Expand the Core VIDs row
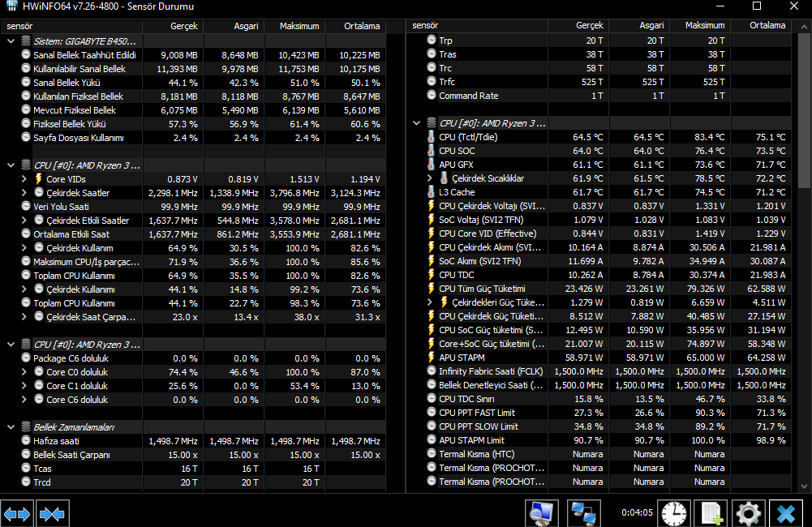The image size is (812, 527). click(x=24, y=179)
